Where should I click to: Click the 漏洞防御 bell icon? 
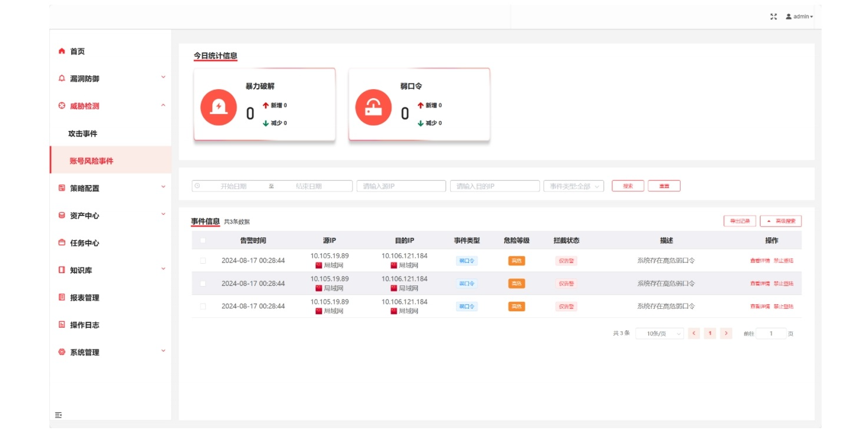[x=62, y=79]
